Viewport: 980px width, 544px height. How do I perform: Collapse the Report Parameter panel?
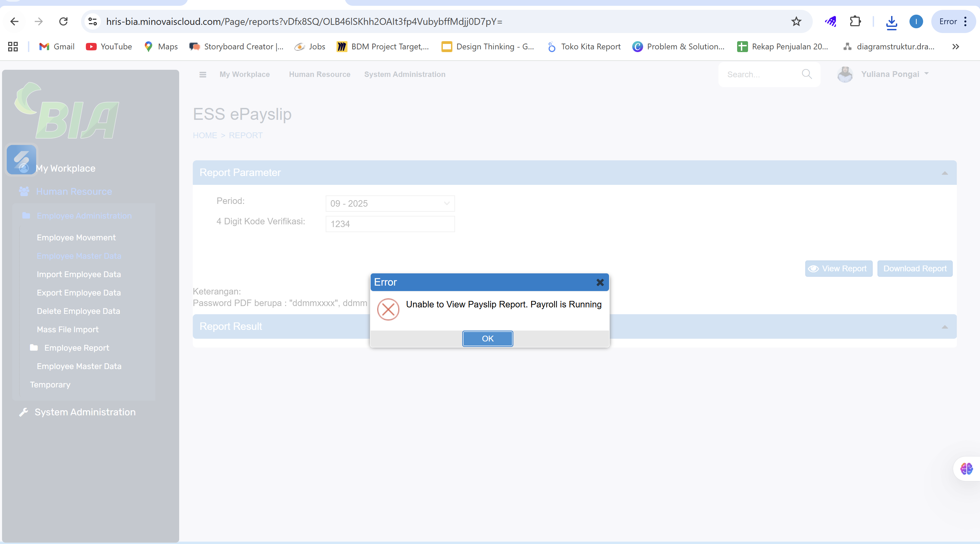click(x=945, y=173)
